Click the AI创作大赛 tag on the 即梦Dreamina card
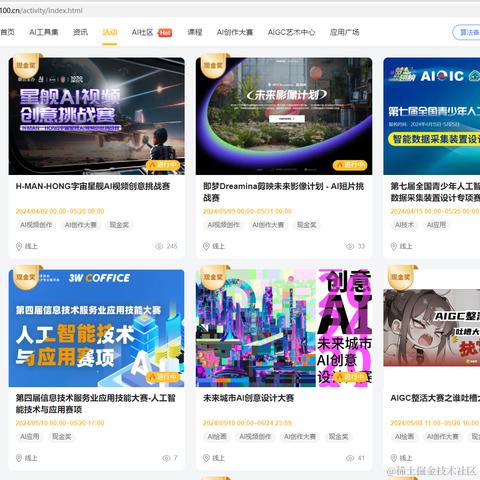The image size is (480, 480). point(268,225)
